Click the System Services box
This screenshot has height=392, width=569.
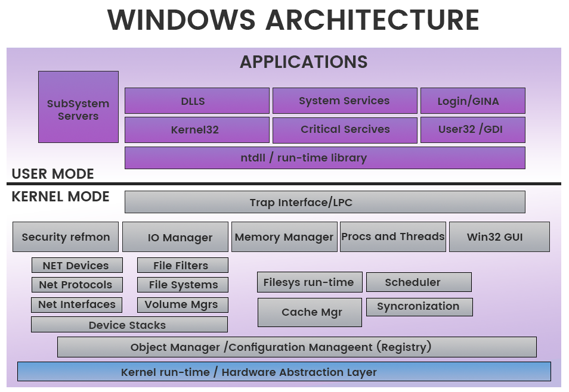[x=344, y=101]
